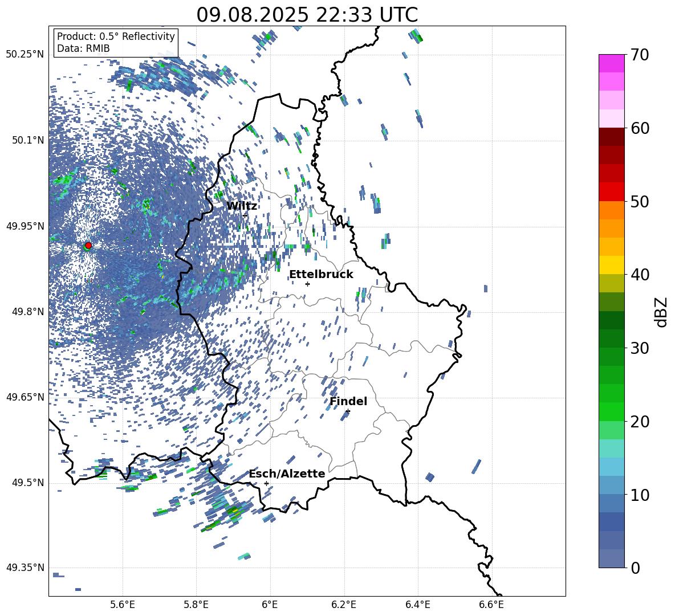Click the 49.35°N latitude tick label
Viewport: 675px width, 616px height.
coord(25,568)
